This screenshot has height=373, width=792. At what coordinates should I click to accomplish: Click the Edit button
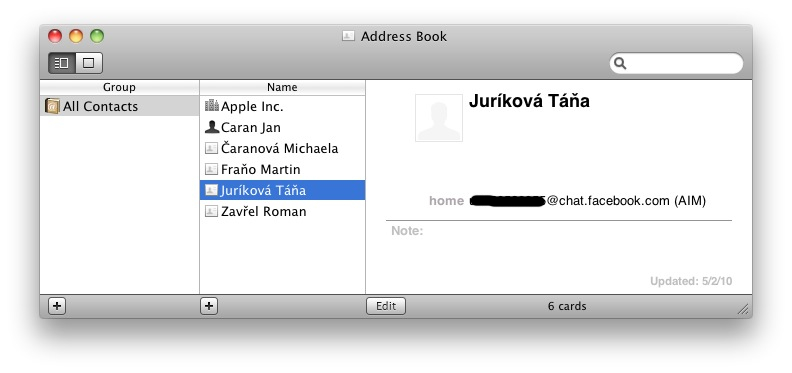(386, 306)
